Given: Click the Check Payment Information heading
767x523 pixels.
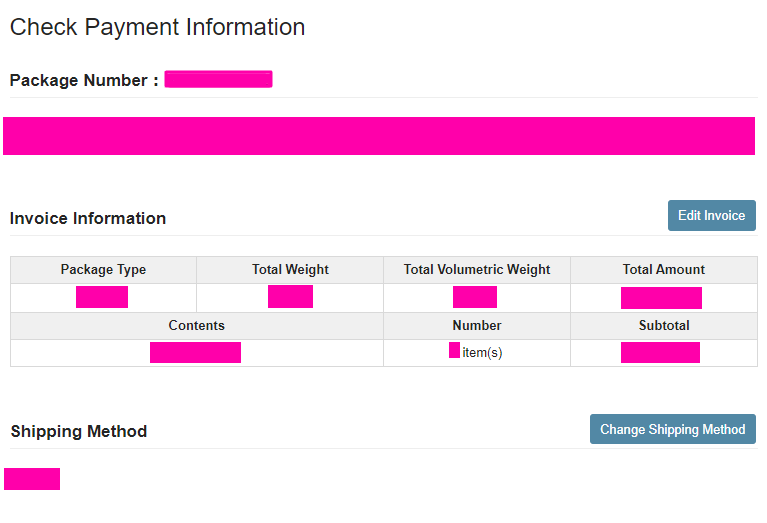Looking at the screenshot, I should point(157,27).
